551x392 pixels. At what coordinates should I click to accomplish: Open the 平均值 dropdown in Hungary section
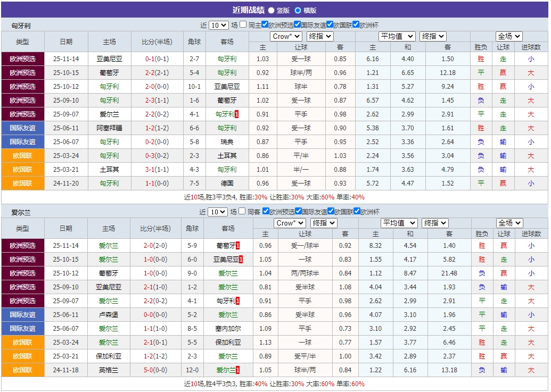(397, 36)
